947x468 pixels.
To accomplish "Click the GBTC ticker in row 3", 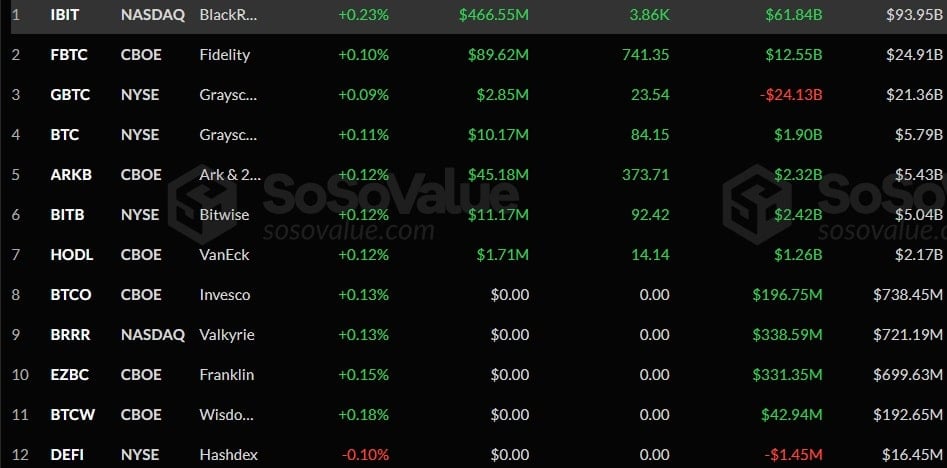I will point(70,95).
